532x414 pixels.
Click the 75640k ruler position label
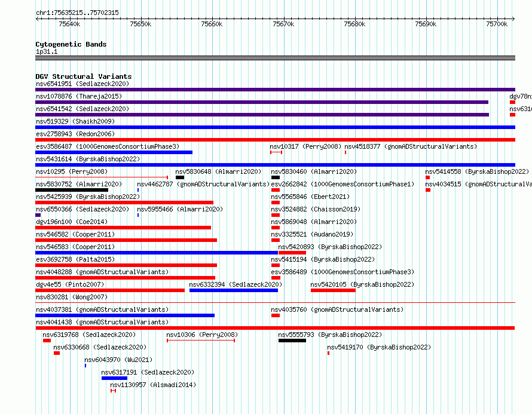point(69,24)
